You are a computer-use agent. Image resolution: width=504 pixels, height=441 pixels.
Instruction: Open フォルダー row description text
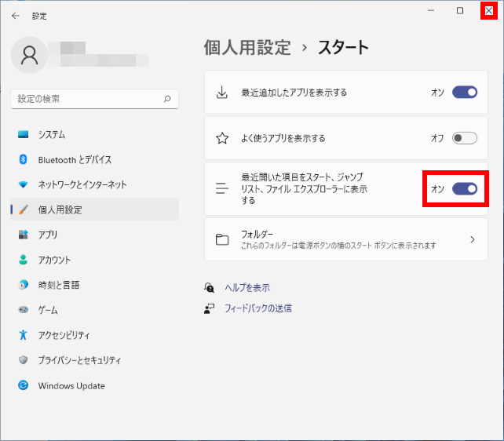pyautogui.click(x=338, y=246)
